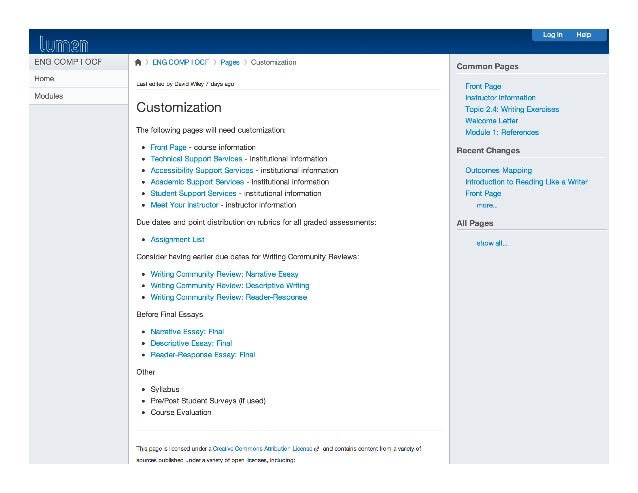Open the Help link in the header

click(x=583, y=35)
